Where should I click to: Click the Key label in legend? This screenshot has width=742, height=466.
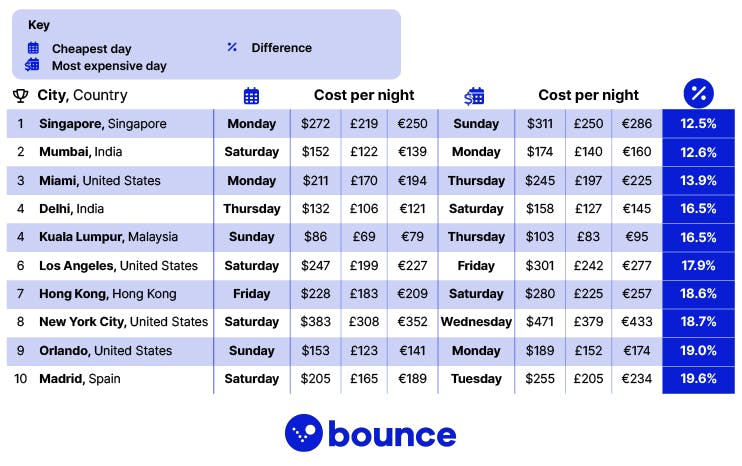38,25
